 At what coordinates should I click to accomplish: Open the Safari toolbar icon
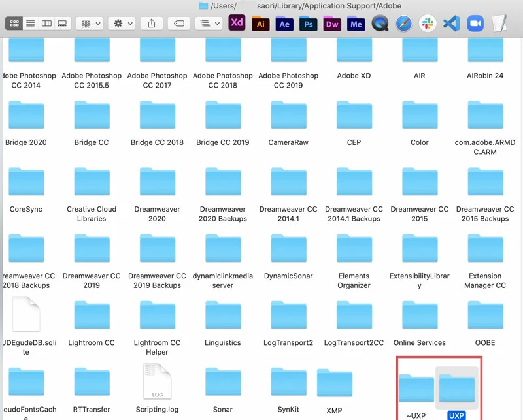coord(403,24)
